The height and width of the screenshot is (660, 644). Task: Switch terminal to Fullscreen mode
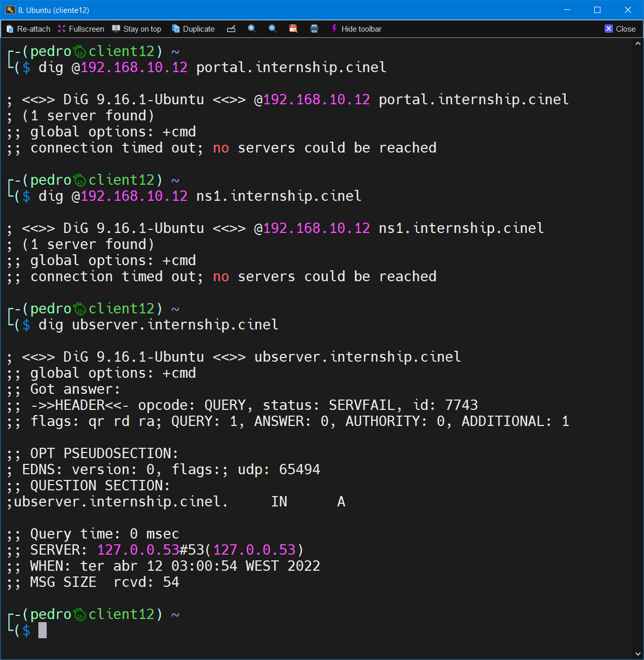tap(81, 29)
